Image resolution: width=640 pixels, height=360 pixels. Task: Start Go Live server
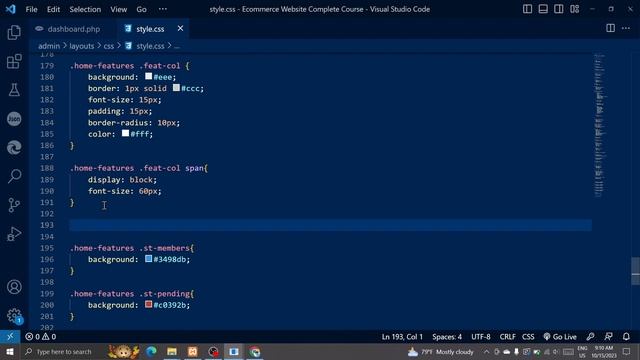tap(560, 337)
